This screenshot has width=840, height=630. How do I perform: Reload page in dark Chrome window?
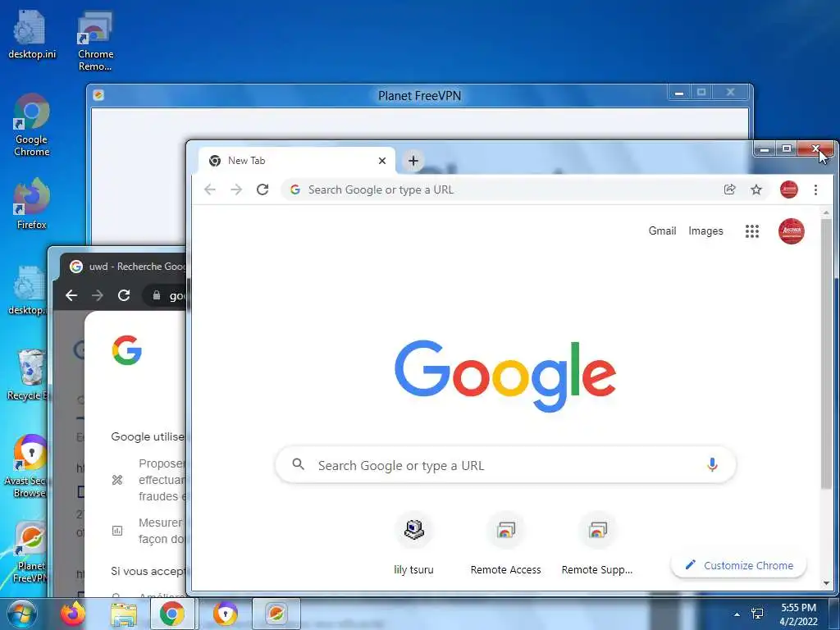click(124, 295)
